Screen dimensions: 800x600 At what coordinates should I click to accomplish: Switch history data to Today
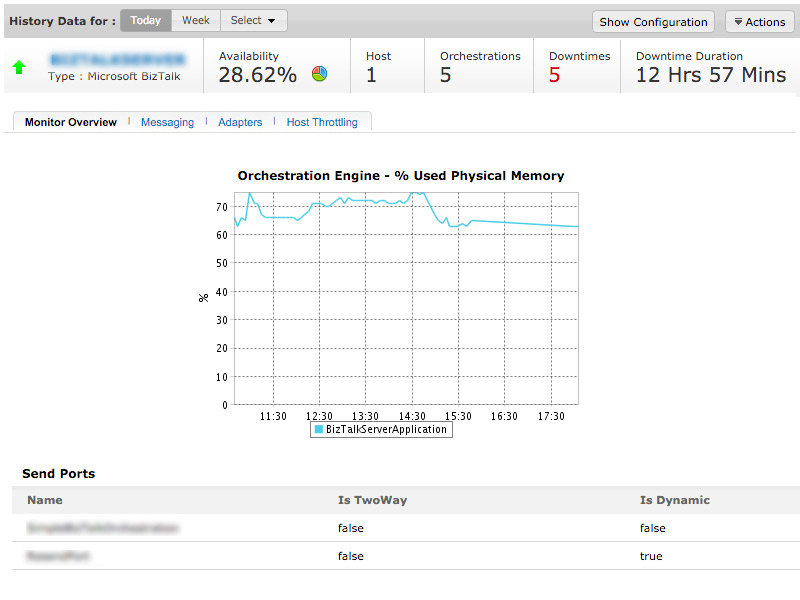(145, 21)
